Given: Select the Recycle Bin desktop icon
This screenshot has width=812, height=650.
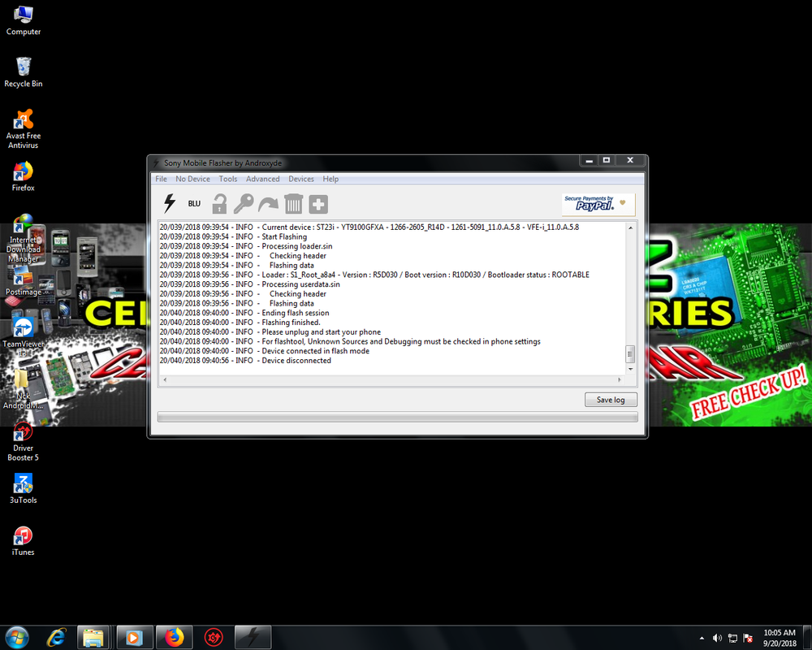Looking at the screenshot, I should (24, 72).
